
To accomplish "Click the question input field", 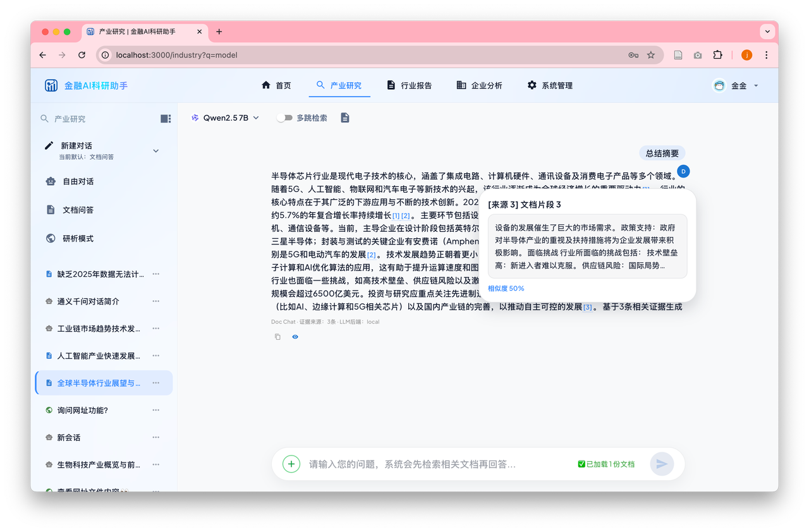I will tap(436, 464).
